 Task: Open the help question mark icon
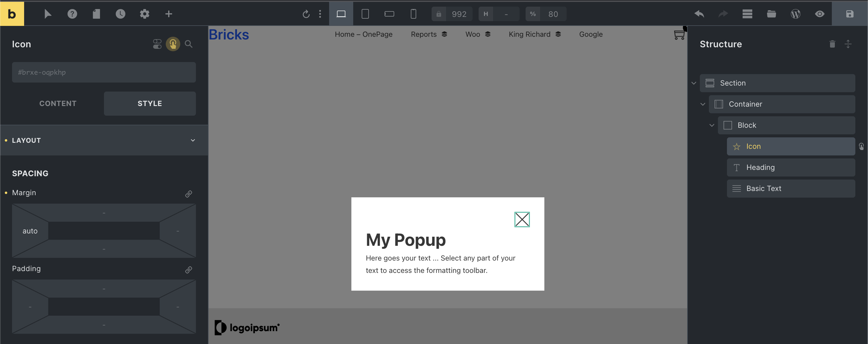72,14
